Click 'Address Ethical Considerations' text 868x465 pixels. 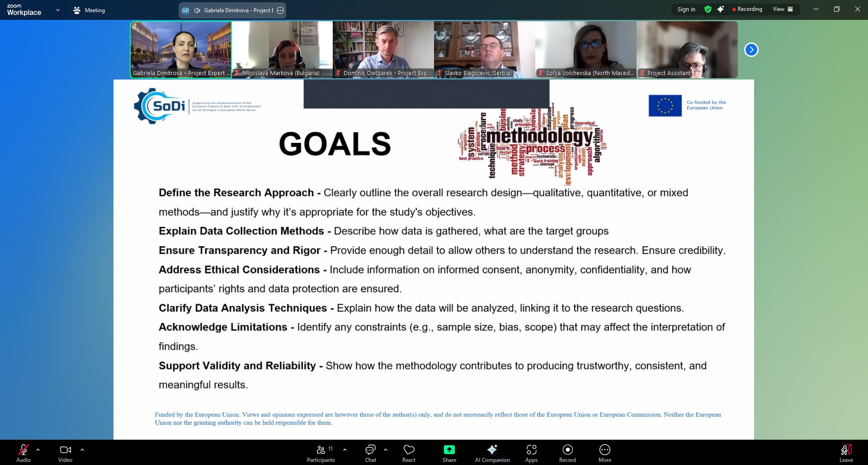click(239, 270)
